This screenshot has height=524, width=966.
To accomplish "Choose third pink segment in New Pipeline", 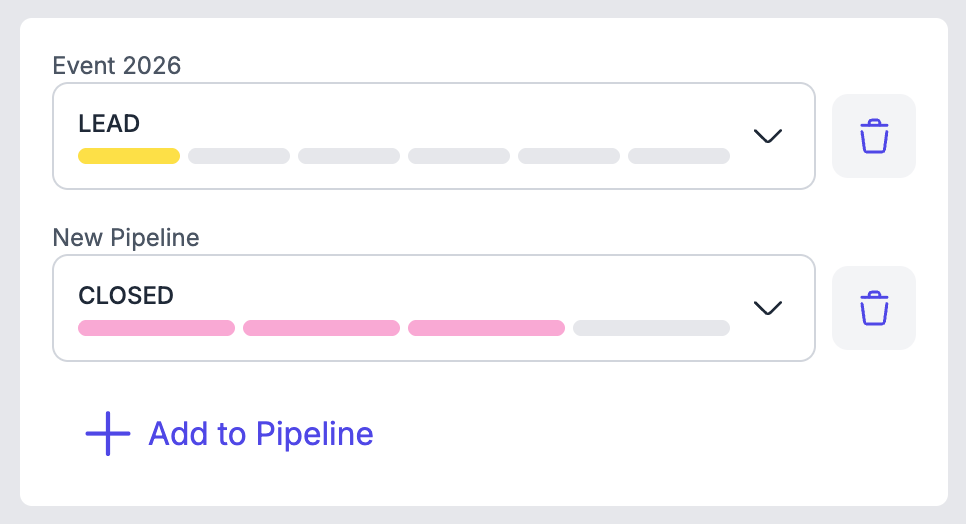I will (x=486, y=328).
